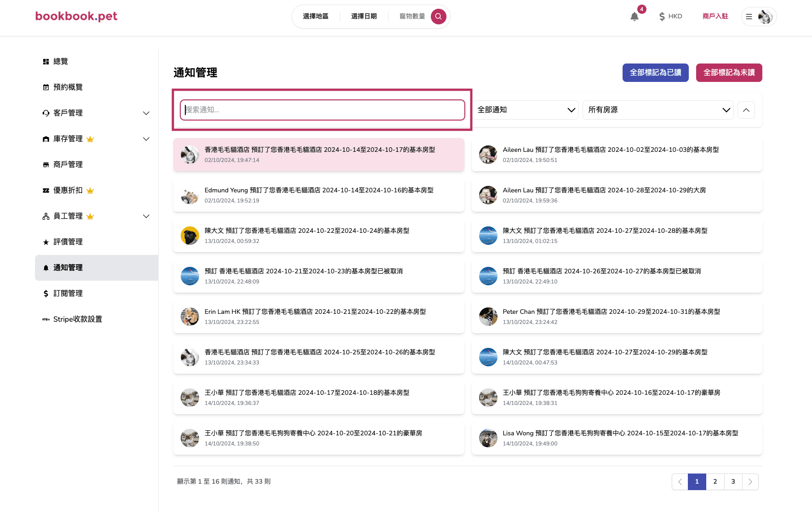Click crown icon beside 優惠折扣
This screenshot has width=812, height=520.
[x=90, y=191]
